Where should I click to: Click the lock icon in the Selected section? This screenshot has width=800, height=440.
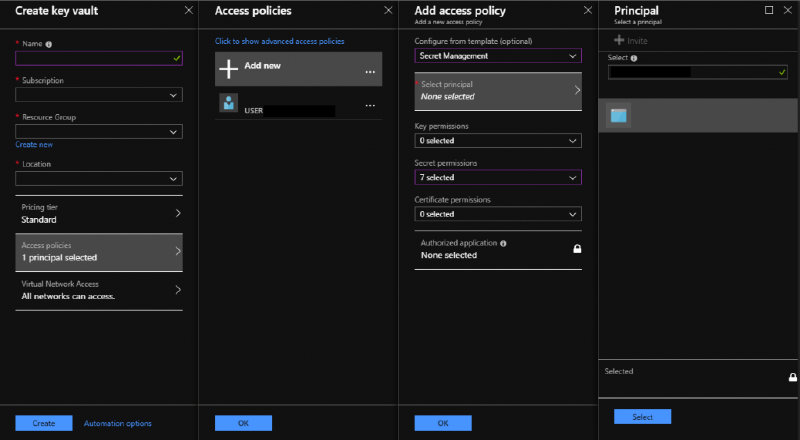click(792, 377)
